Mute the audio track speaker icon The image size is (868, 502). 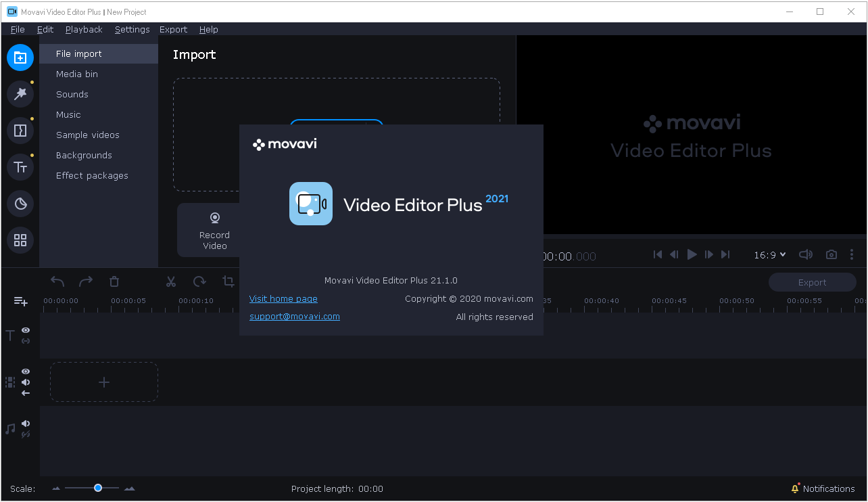26,424
